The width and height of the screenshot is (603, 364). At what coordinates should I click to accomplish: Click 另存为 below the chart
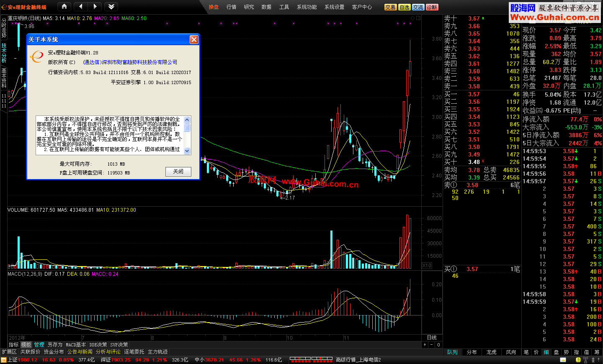pos(55,345)
